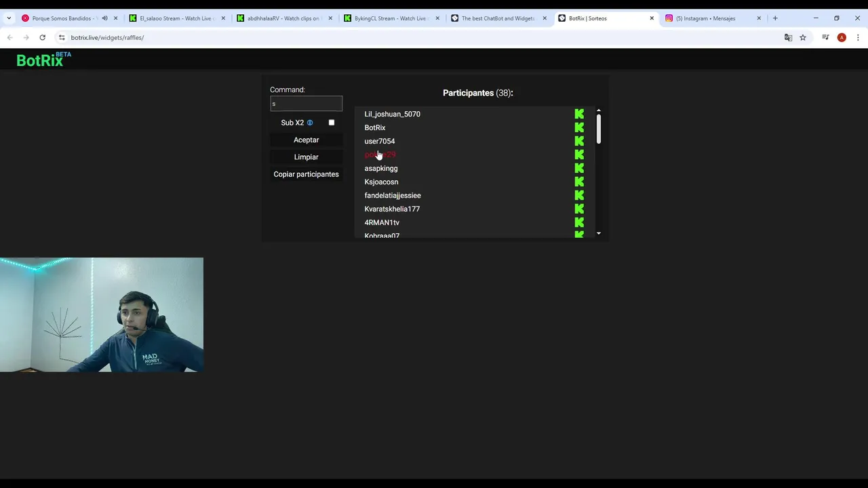Enable the Sub X2 checkbox
Image resolution: width=868 pixels, height=488 pixels.
(332, 123)
